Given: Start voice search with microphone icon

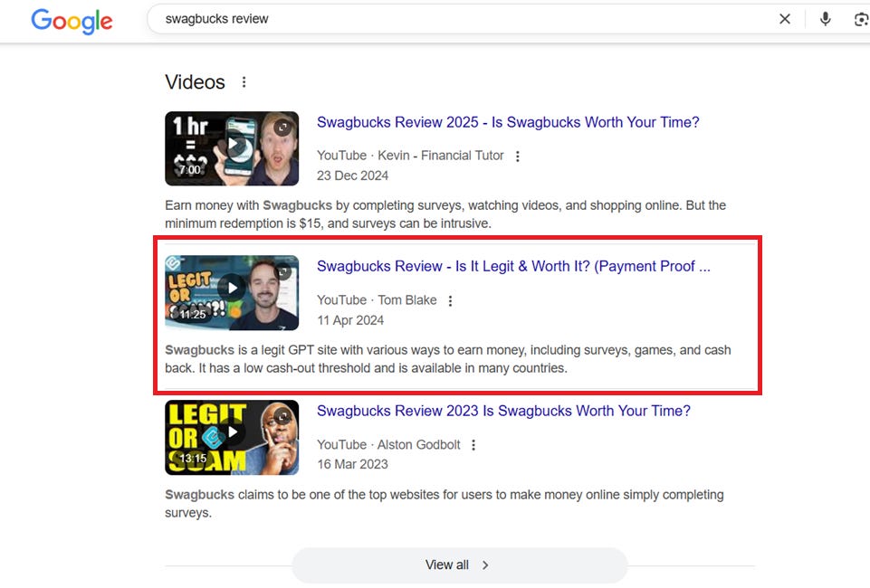Looking at the screenshot, I should tap(826, 19).
